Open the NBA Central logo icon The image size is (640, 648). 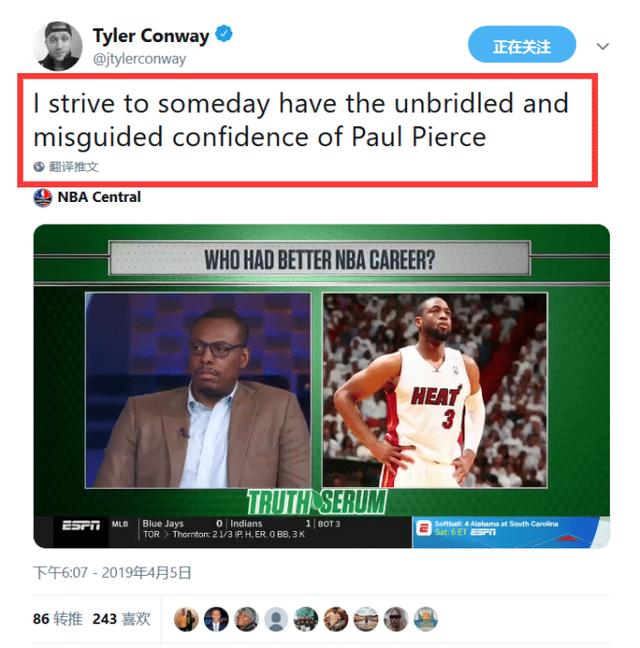coord(43,198)
